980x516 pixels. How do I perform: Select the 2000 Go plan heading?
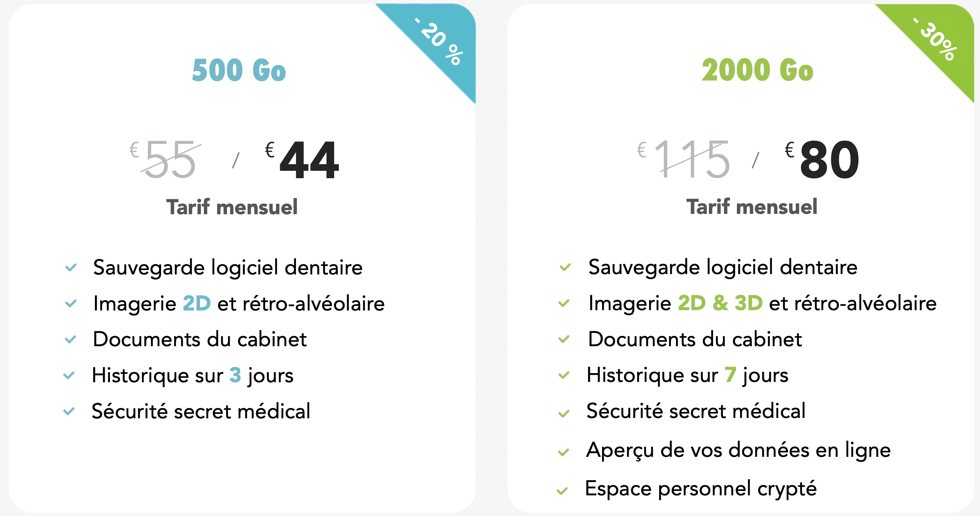tap(758, 70)
